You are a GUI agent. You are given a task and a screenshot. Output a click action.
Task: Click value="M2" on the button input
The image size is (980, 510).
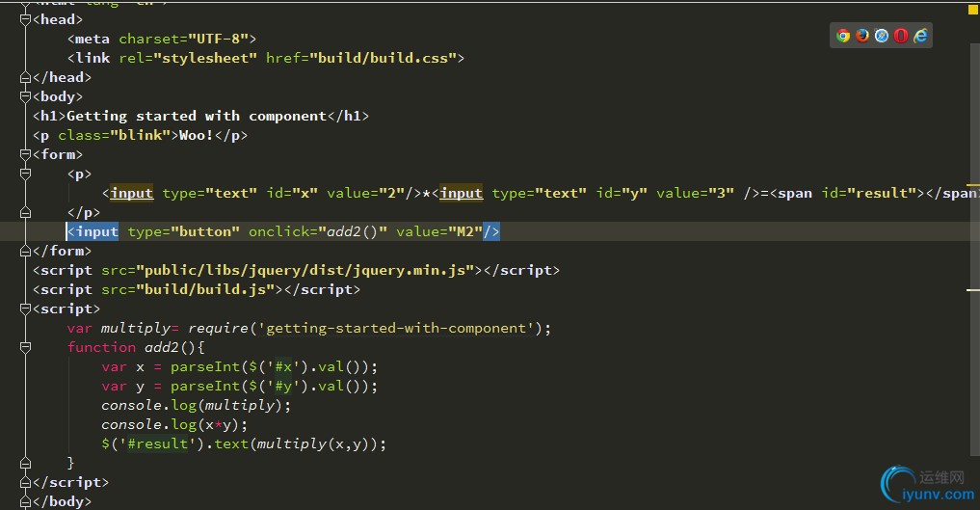pyautogui.click(x=439, y=232)
